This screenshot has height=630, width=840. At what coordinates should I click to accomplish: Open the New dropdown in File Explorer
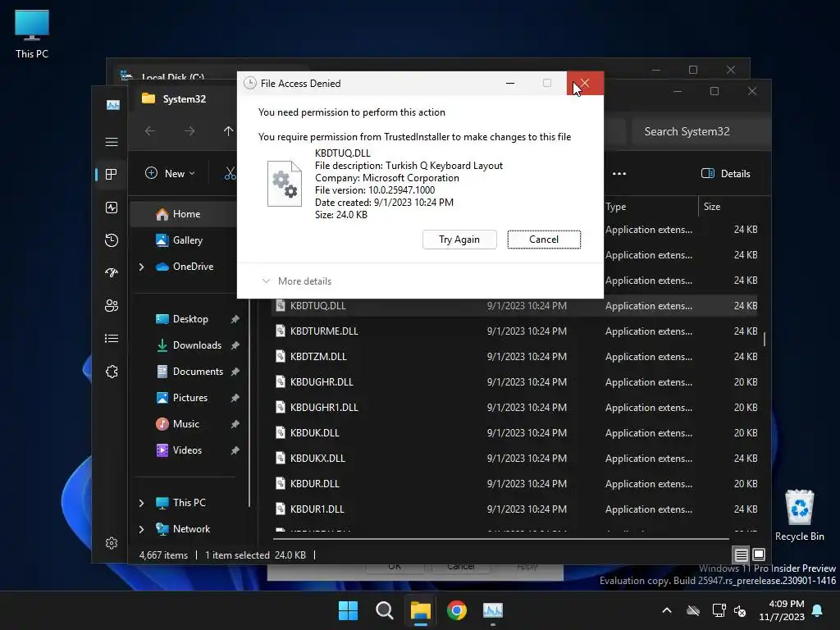170,174
